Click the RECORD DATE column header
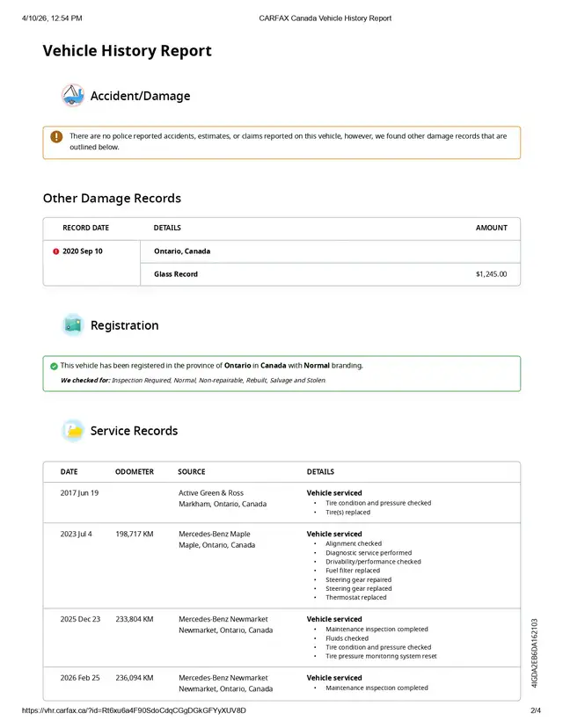The image size is (563, 728). pos(85,228)
